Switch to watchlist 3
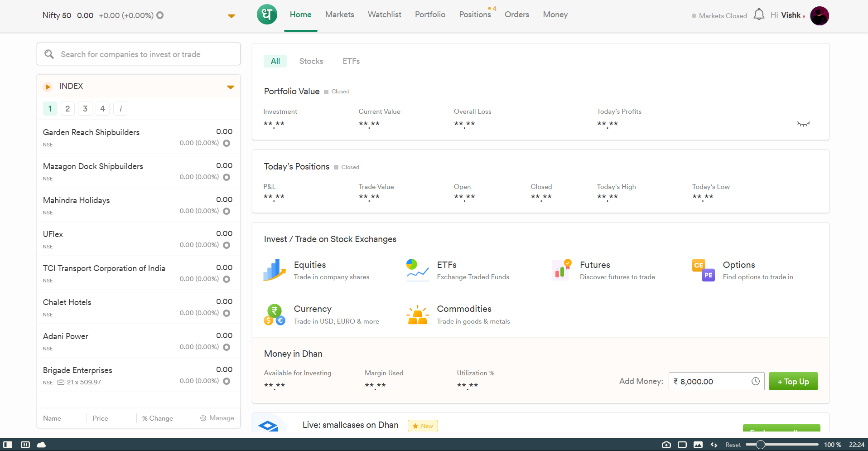 pos(85,109)
